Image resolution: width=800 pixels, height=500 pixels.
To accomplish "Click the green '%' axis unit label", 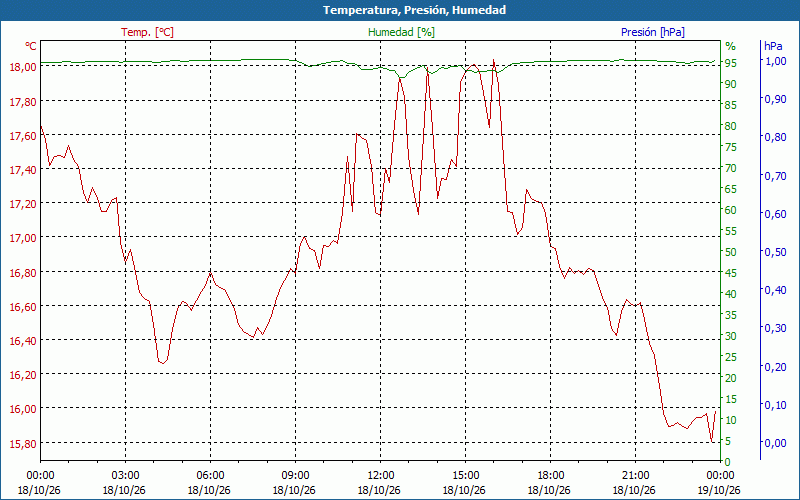I will coord(731,46).
